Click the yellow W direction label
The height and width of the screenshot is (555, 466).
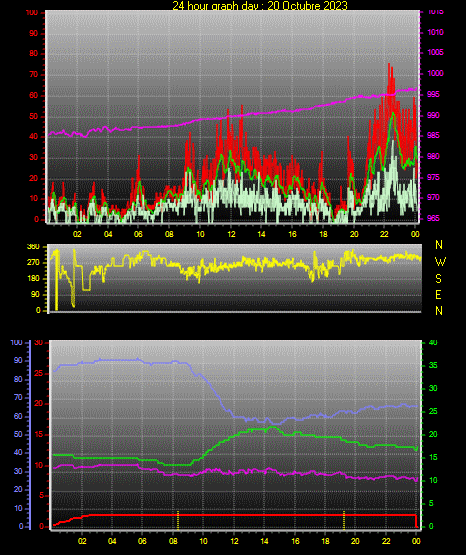440,262
